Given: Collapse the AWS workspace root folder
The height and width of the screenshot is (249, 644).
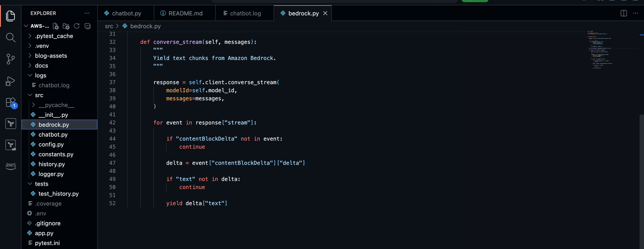Looking at the screenshot, I should [x=26, y=26].
